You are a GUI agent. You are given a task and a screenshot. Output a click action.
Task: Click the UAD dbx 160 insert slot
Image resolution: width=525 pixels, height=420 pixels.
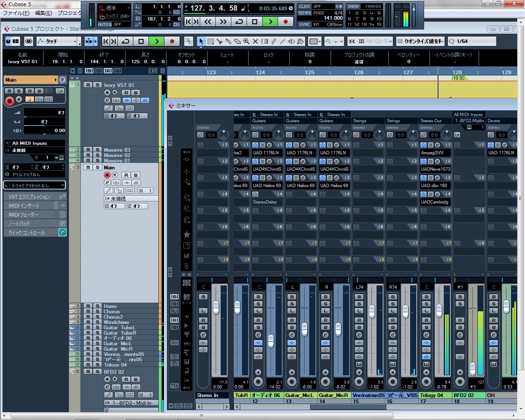coord(435,185)
